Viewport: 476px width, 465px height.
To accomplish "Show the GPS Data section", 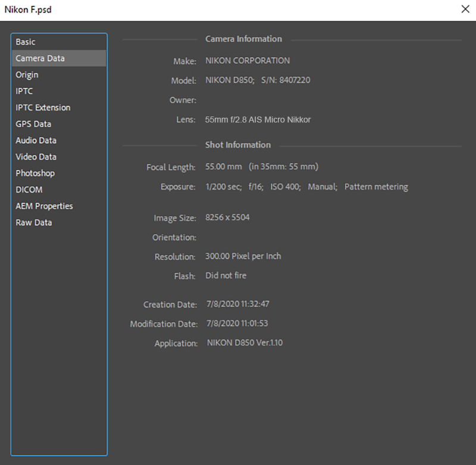I will click(33, 124).
